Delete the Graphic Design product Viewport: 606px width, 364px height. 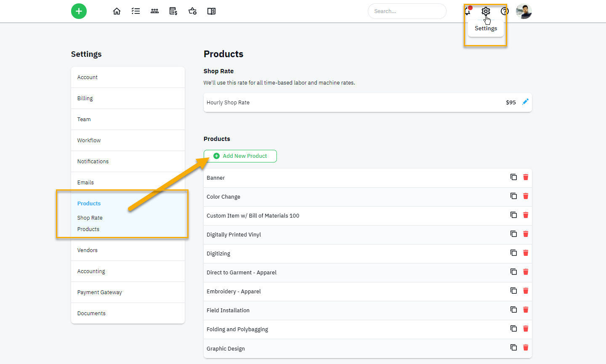[x=526, y=348]
